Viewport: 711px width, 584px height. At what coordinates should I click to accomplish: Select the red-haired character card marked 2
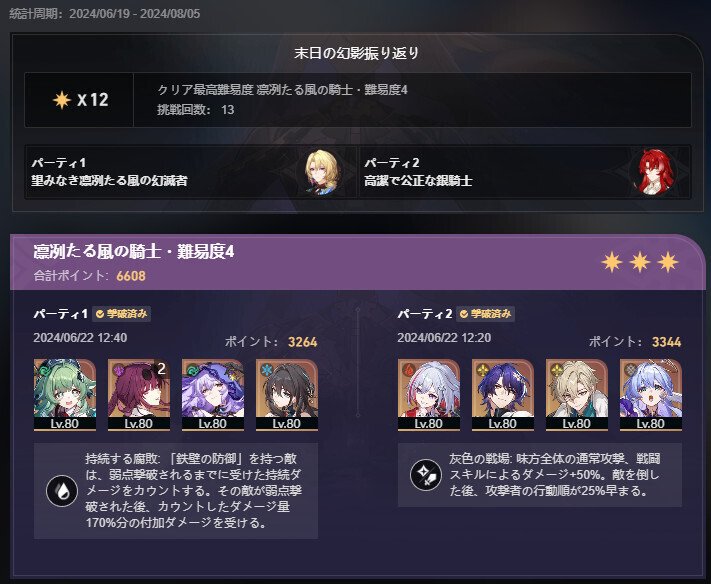tap(139, 394)
